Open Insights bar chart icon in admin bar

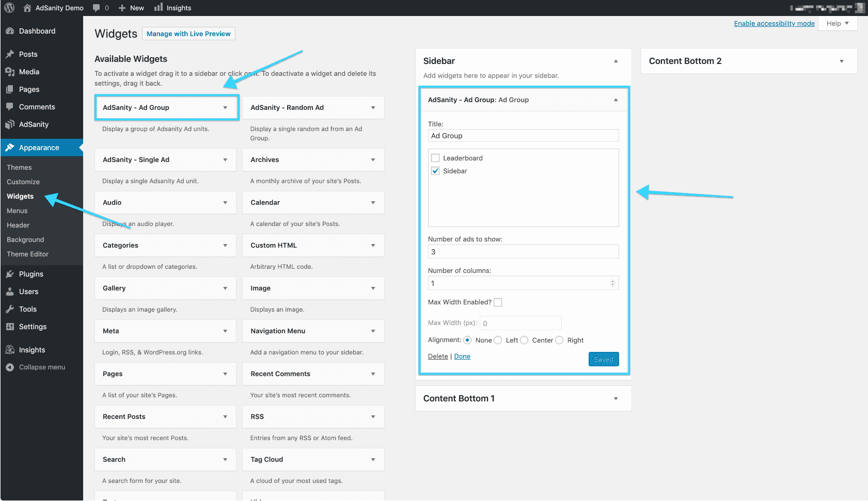[159, 7]
